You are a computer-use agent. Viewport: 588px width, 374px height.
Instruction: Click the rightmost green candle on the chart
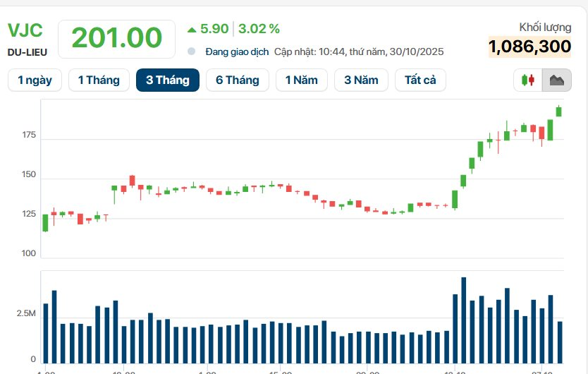[559, 111]
